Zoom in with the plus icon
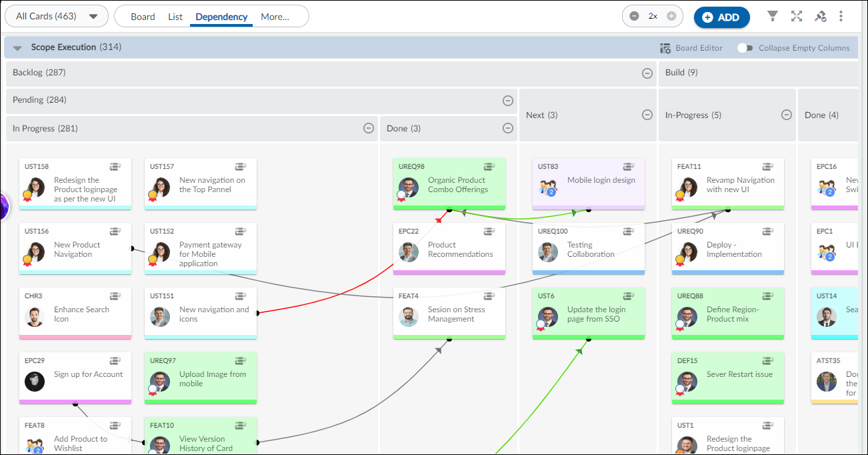The image size is (868, 455). (x=673, y=17)
